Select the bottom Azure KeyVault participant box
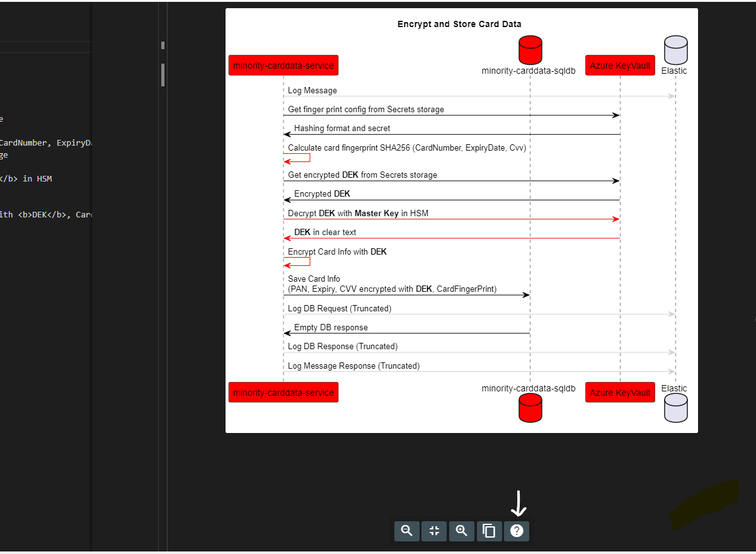The image size is (756, 554). coord(620,392)
